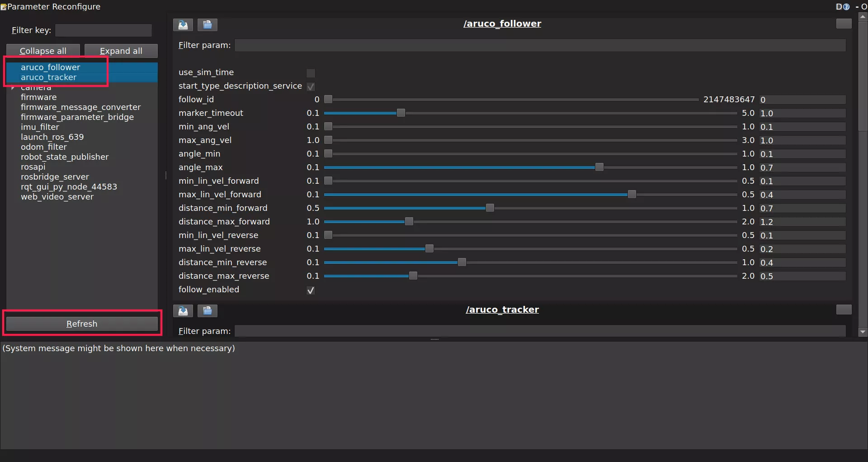The height and width of the screenshot is (462, 868).
Task: Click the save icon for /aruco_tracker parameters
Action: click(x=183, y=310)
